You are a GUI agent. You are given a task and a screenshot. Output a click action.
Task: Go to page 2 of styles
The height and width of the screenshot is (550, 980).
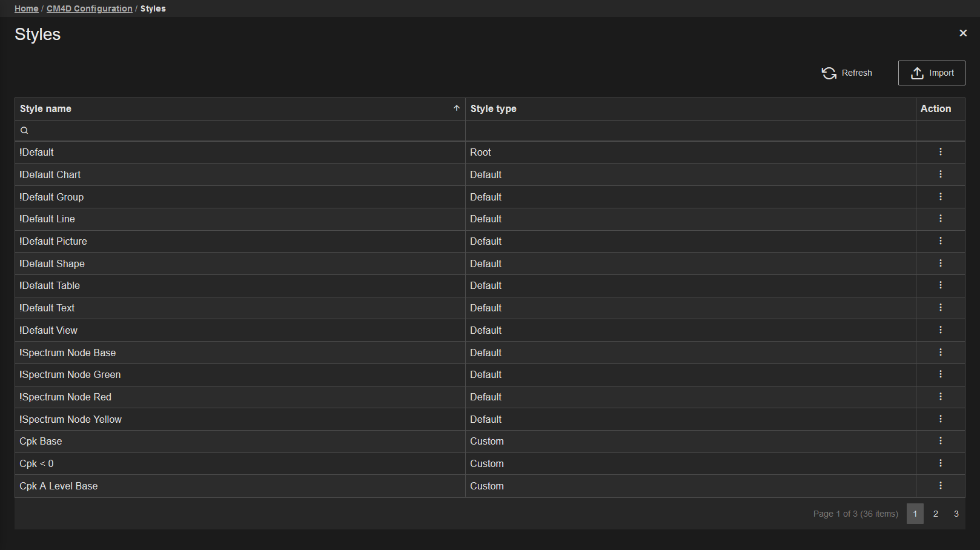coord(935,514)
